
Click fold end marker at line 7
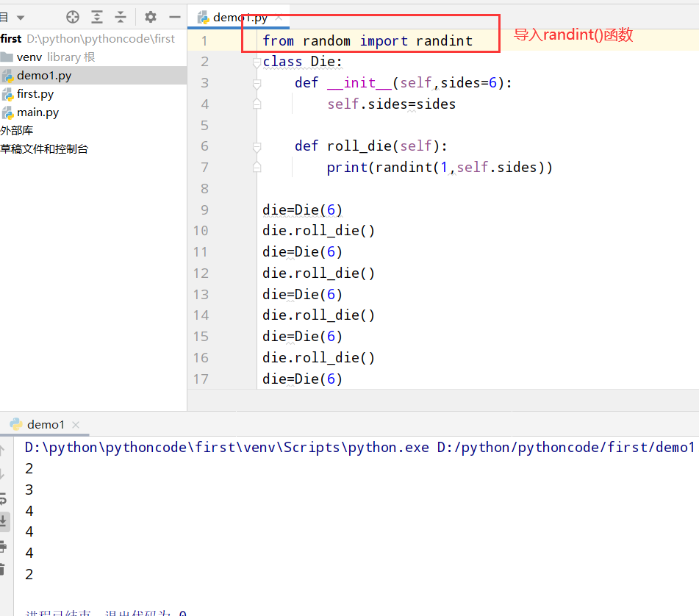(257, 168)
